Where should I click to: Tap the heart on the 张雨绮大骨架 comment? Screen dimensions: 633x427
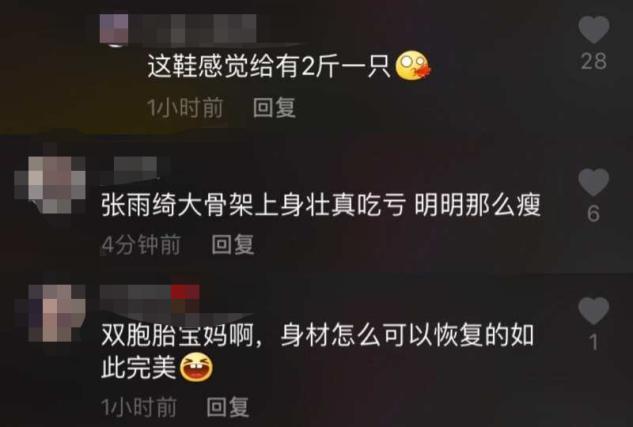click(593, 182)
